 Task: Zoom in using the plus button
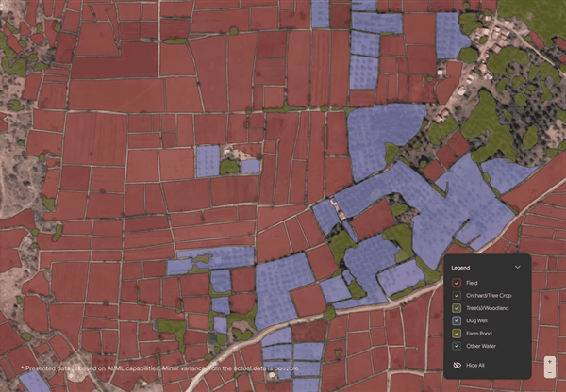pyautogui.click(x=550, y=360)
